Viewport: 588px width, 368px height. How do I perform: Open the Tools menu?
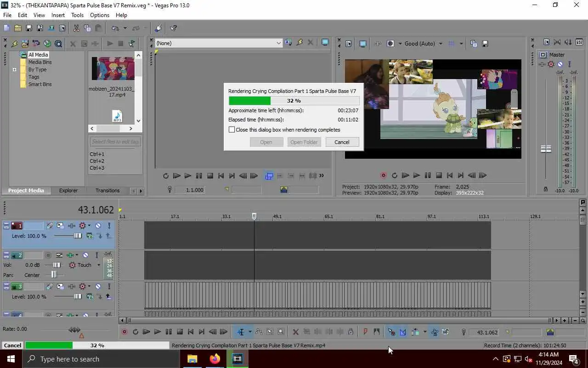pyautogui.click(x=77, y=15)
